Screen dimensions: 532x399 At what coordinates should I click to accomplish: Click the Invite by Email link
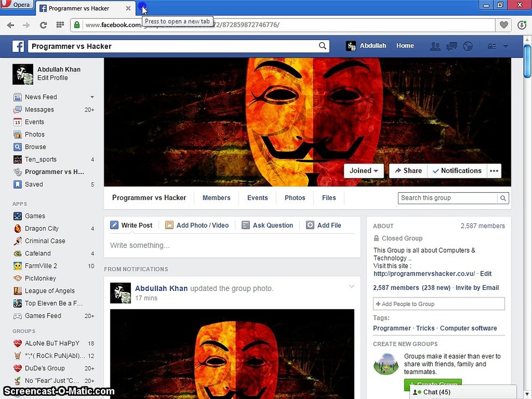pos(477,288)
